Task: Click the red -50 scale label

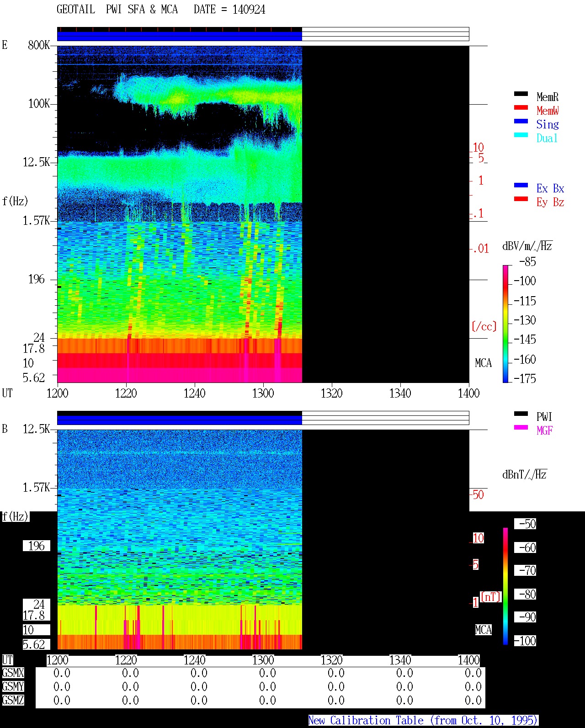Action: (478, 494)
